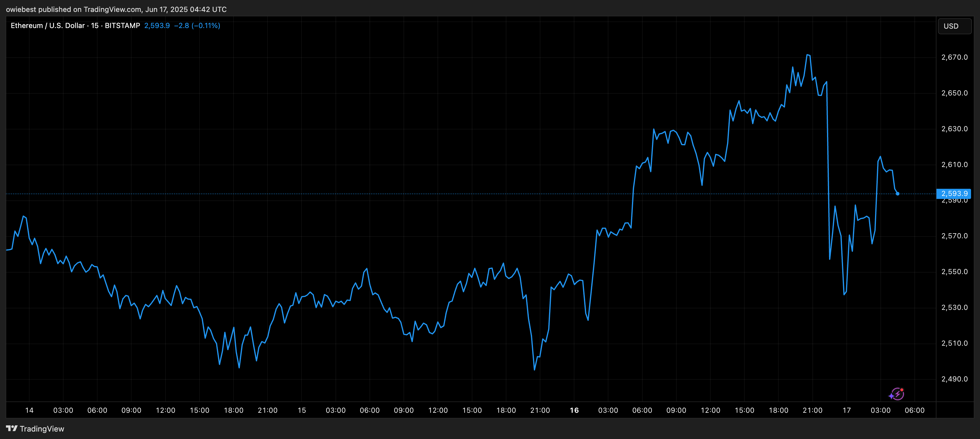Click the 2,593.9 value in header

[x=157, y=25]
